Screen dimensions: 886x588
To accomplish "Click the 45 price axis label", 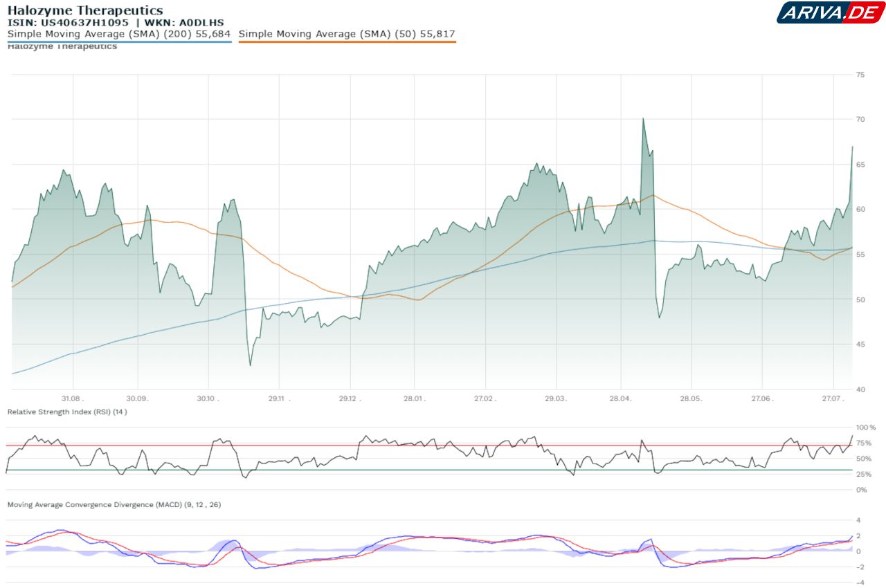I will pos(860,344).
